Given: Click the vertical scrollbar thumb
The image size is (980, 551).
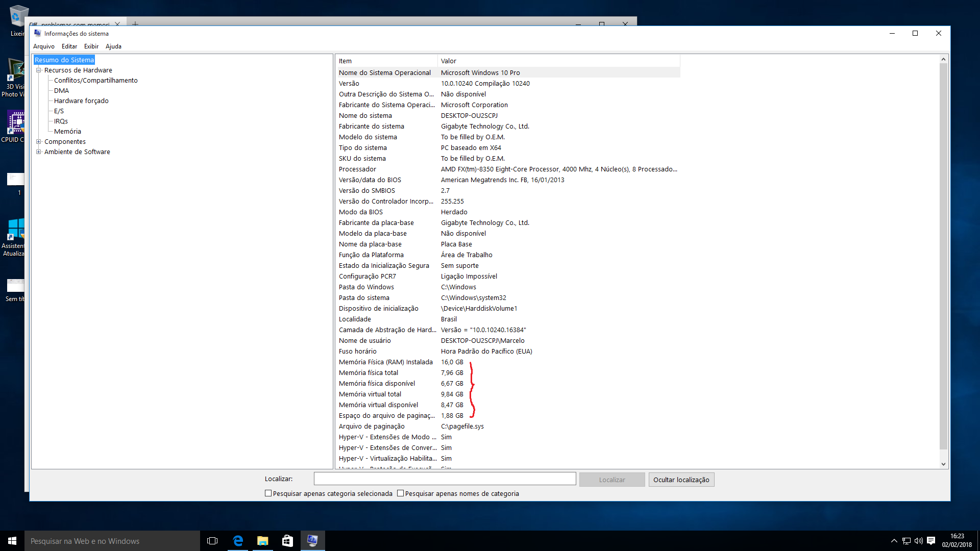Looking at the screenshot, I should point(943,257).
